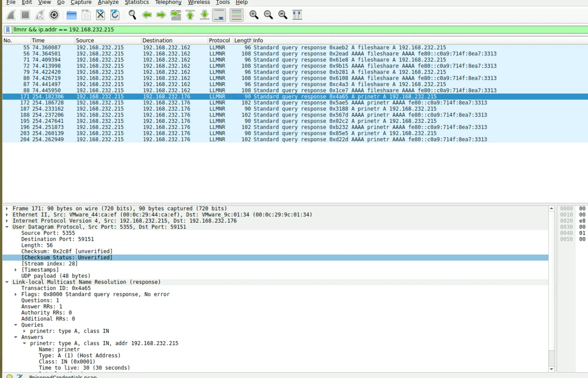Open capture options gear icon
This screenshot has height=378, width=588.
coord(54,15)
